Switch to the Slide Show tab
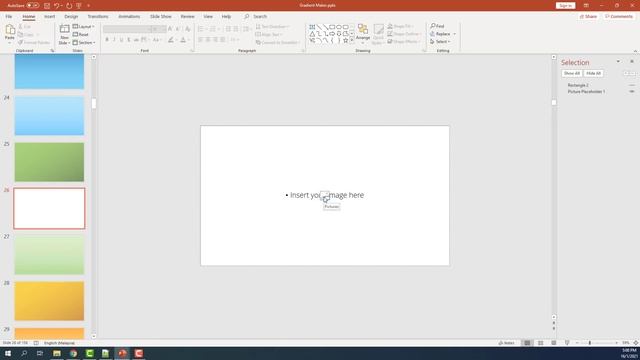The height and width of the screenshot is (360, 640). (160, 17)
